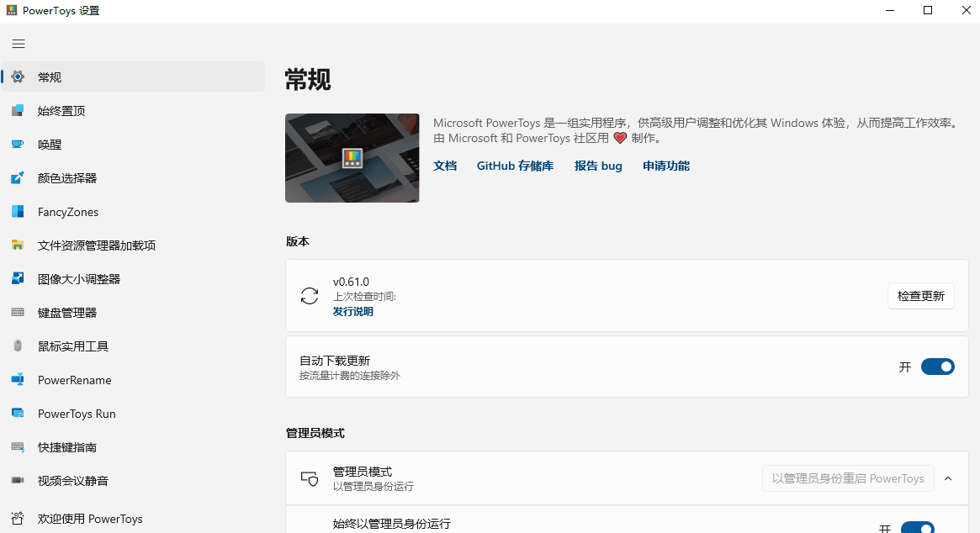Viewport: 980px width, 533px height.
Task: Click the 键盘管理器 keyboard icon
Action: tap(18, 313)
